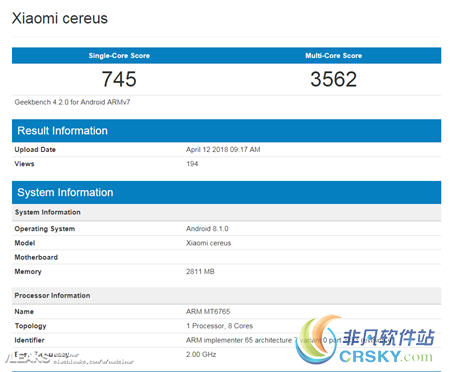Click the 2.00 GHz frequency value
This screenshot has height=372, width=450.
pos(201,354)
